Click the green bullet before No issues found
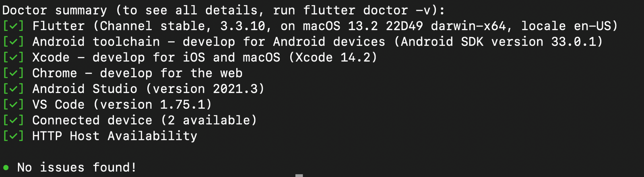644x177 pixels. pyautogui.click(x=6, y=167)
